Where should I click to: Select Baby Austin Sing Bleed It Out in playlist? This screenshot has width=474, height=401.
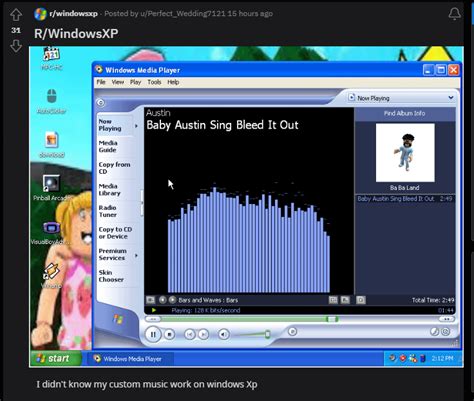(x=405, y=199)
